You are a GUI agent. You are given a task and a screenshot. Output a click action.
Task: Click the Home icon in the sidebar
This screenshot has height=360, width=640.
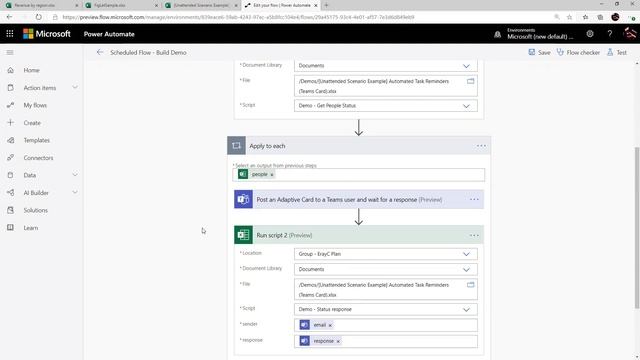pyautogui.click(x=11, y=70)
